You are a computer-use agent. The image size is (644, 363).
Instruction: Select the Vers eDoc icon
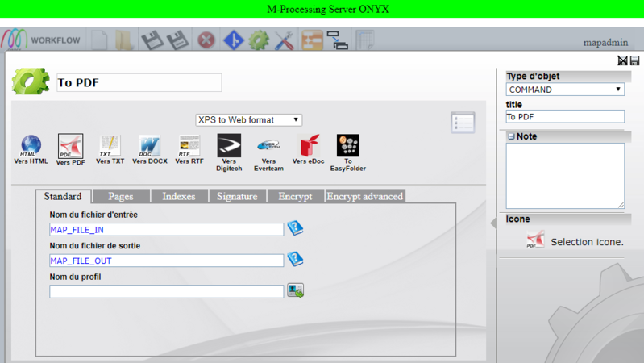309,146
